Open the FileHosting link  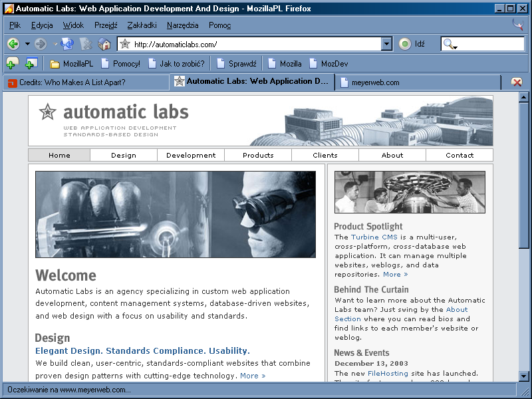point(388,373)
